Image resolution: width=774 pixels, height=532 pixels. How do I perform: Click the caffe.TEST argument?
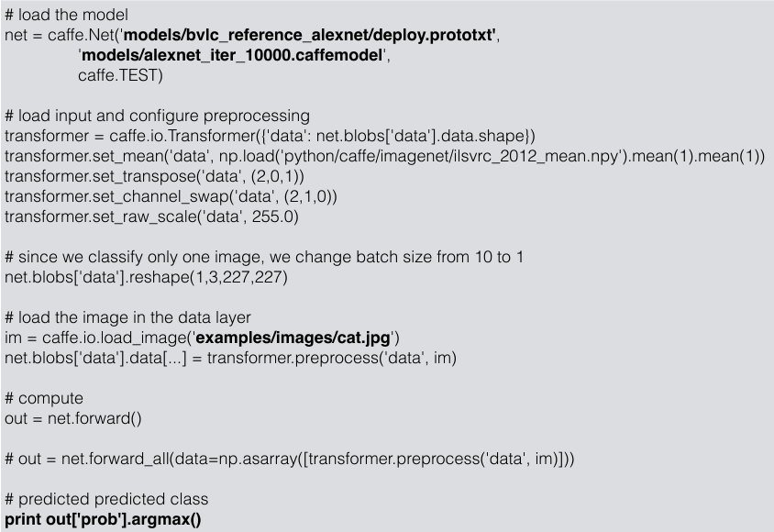[x=120, y=75]
